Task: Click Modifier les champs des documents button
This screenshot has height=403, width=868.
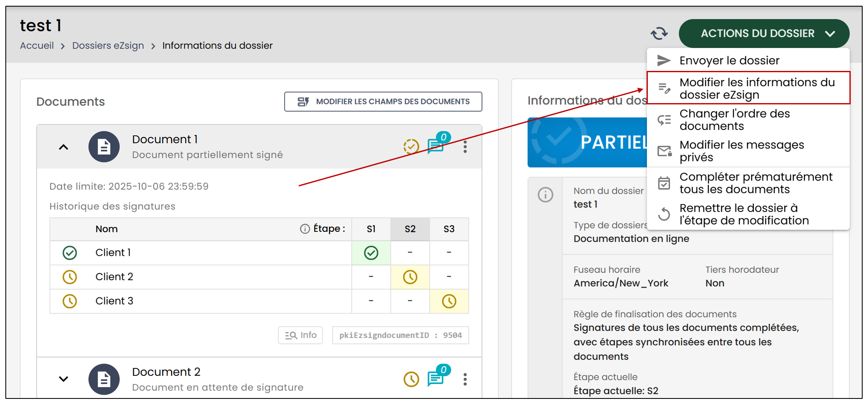Action: tap(383, 101)
